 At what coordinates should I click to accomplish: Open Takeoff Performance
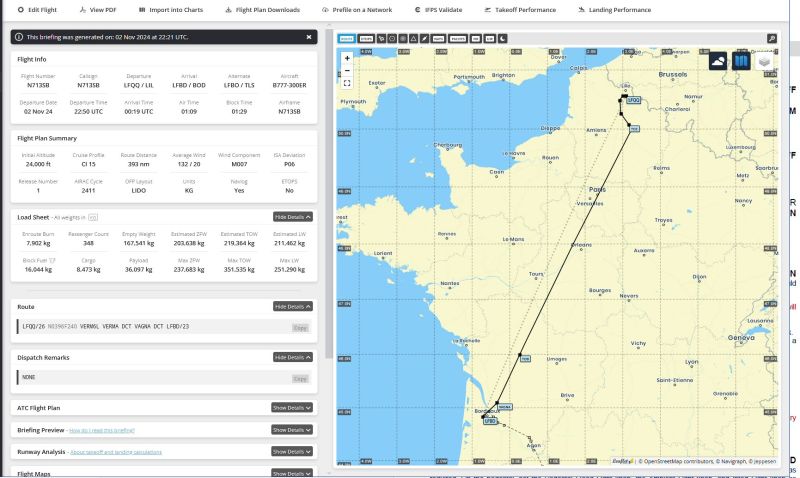point(520,10)
